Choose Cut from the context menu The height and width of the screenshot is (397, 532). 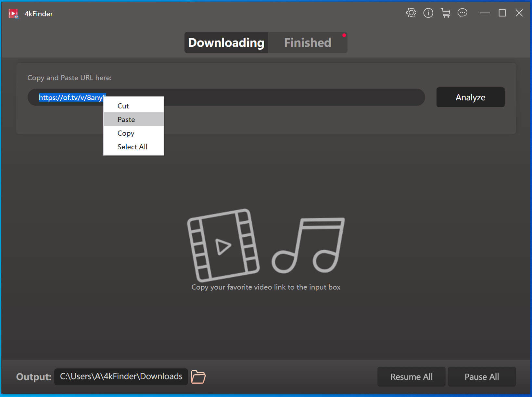pyautogui.click(x=123, y=106)
